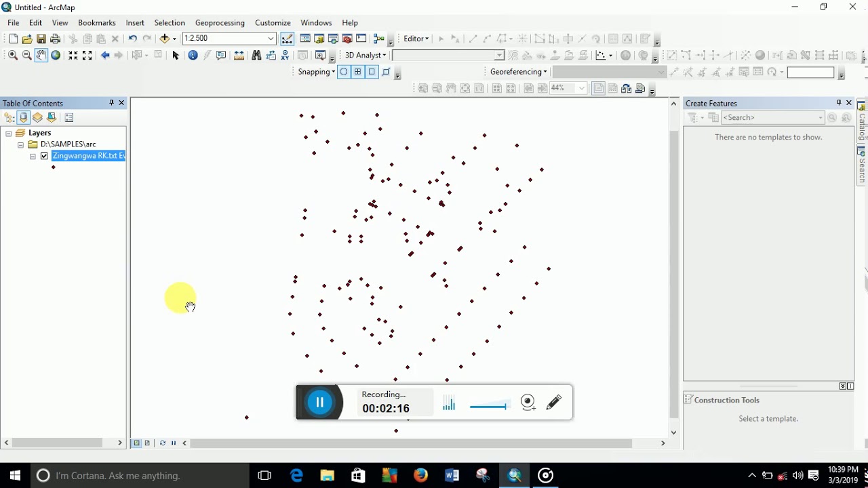The image size is (868, 488).
Task: Click the Print icon
Action: 56,39
